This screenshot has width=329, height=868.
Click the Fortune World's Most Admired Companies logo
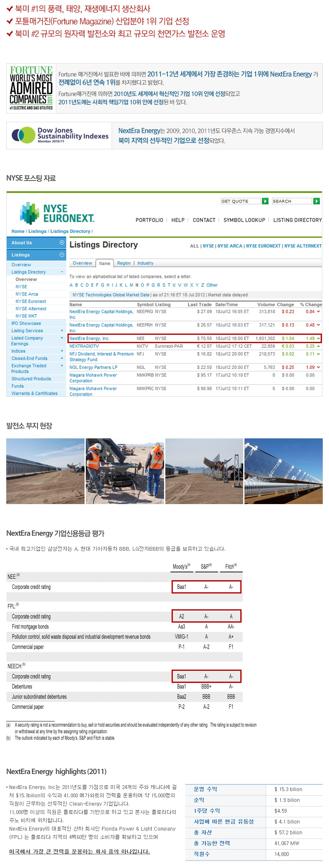tap(31, 88)
